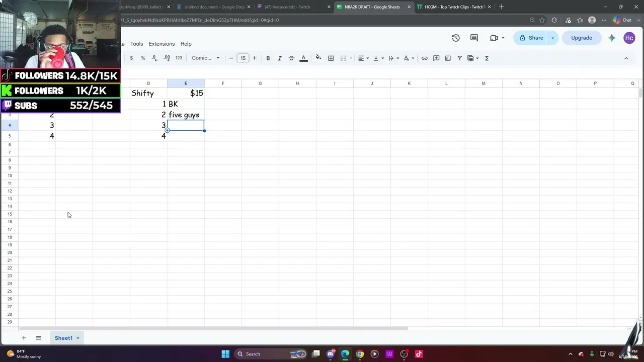Add a new sheet with plus button
Screen dimensions: 644x362
coord(23,338)
